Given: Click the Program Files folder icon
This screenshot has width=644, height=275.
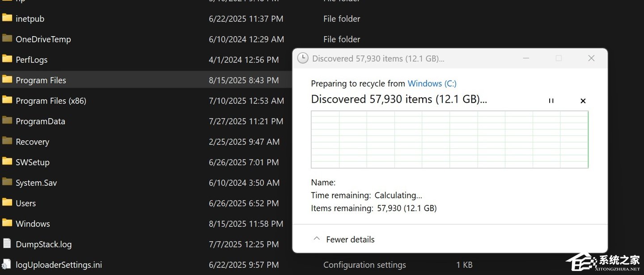Looking at the screenshot, I should pyautogui.click(x=7, y=80).
